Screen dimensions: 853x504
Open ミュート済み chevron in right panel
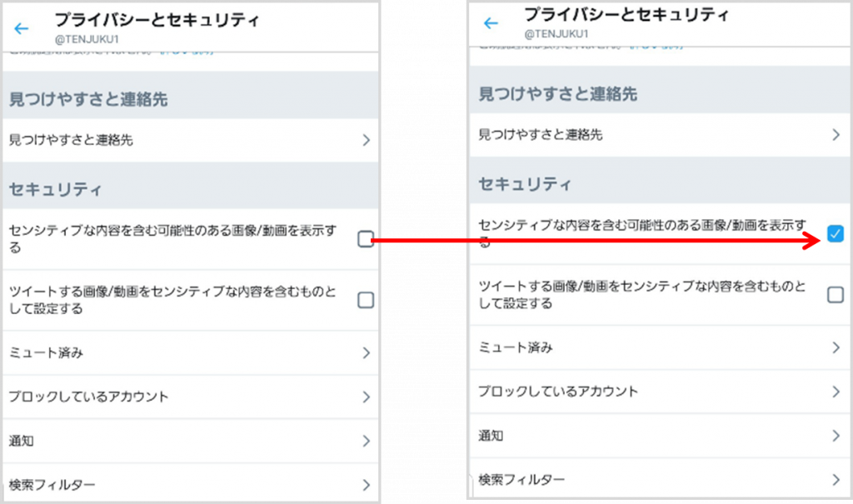coord(836,347)
